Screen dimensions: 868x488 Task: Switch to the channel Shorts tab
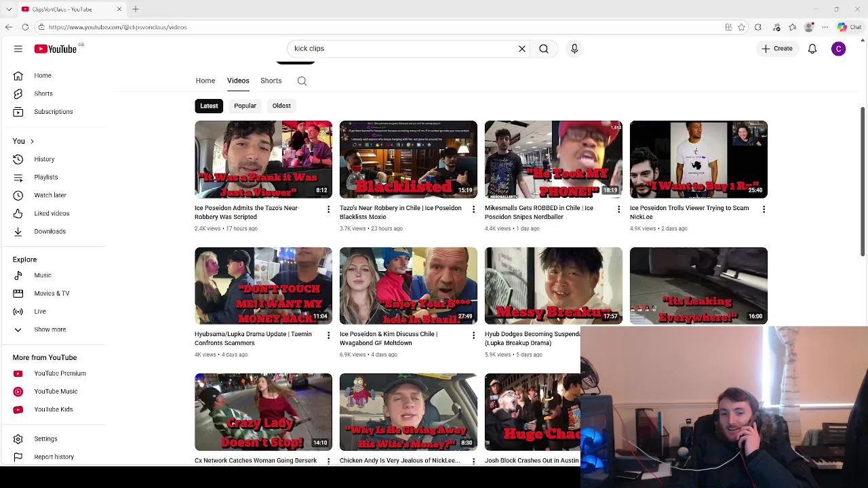[x=271, y=81]
